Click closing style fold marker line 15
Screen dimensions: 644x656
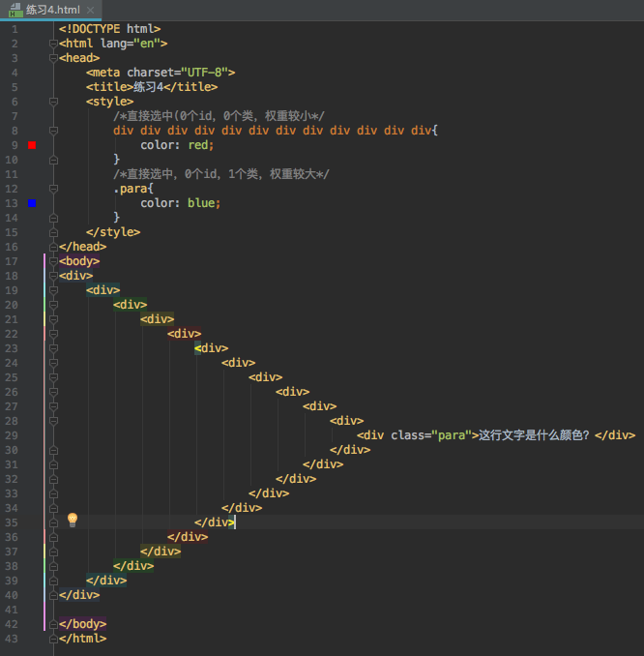[x=53, y=232]
